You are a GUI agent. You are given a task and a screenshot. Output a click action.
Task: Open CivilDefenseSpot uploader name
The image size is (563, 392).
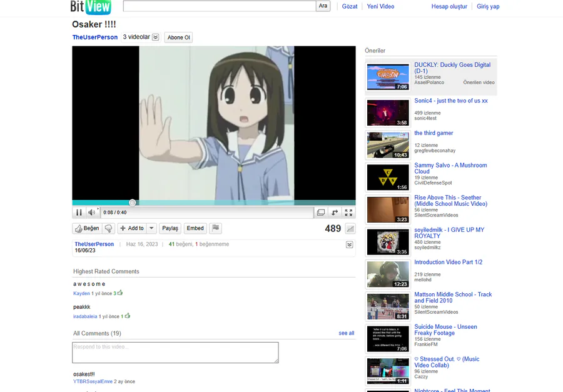[433, 183]
